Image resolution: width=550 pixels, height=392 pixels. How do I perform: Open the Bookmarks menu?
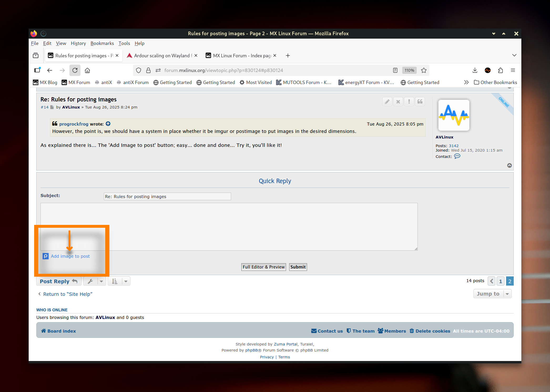[x=102, y=43]
